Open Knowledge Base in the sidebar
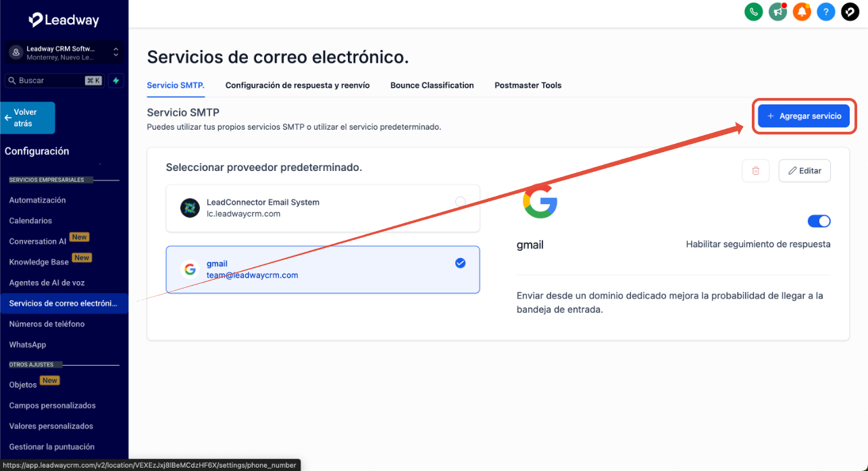The image size is (868, 471). tap(39, 262)
